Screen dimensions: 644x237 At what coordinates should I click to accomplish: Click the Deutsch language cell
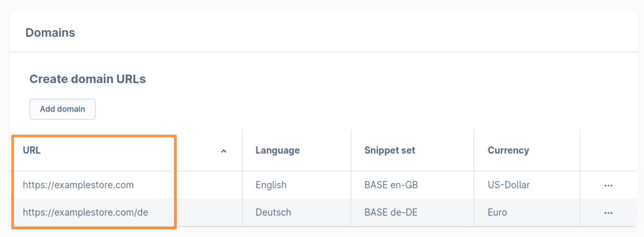[x=273, y=212]
